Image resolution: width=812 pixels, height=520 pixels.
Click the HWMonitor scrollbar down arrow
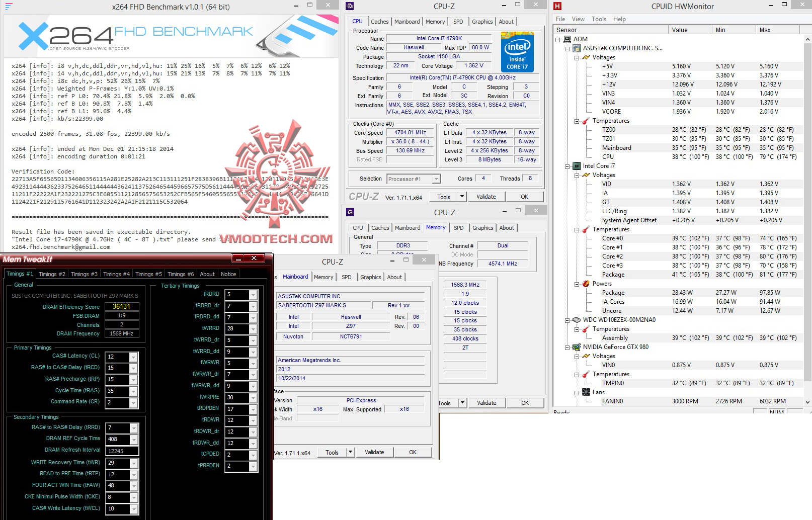807,402
